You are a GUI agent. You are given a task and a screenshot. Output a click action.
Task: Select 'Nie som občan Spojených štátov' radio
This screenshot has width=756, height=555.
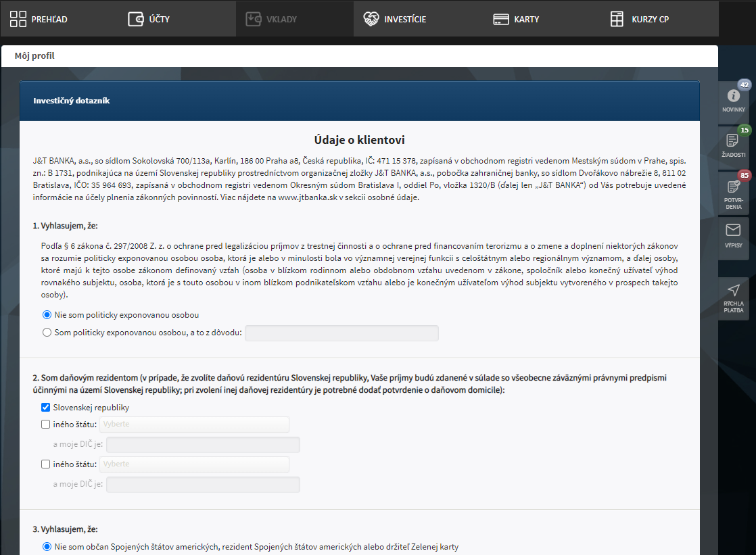[47, 547]
